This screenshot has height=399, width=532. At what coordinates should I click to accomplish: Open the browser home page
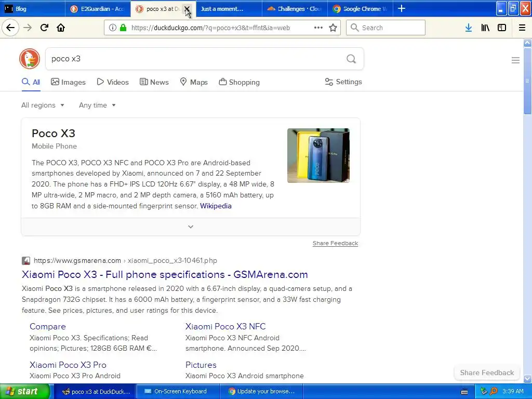61,28
